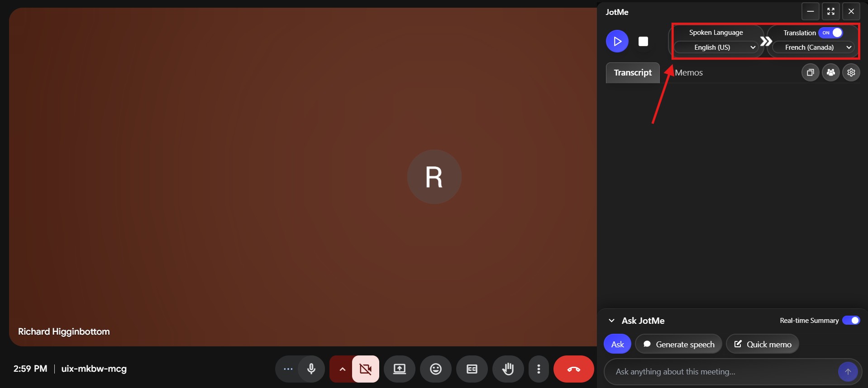
Task: Close the JotMe panel
Action: [851, 11]
